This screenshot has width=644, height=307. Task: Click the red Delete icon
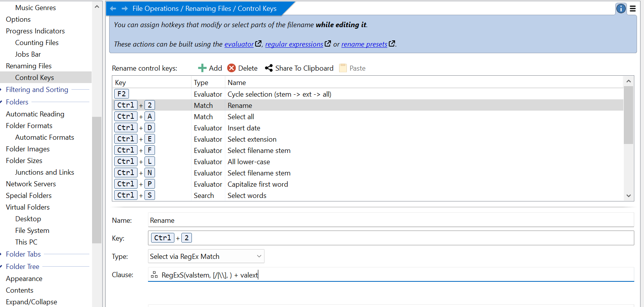pos(231,68)
